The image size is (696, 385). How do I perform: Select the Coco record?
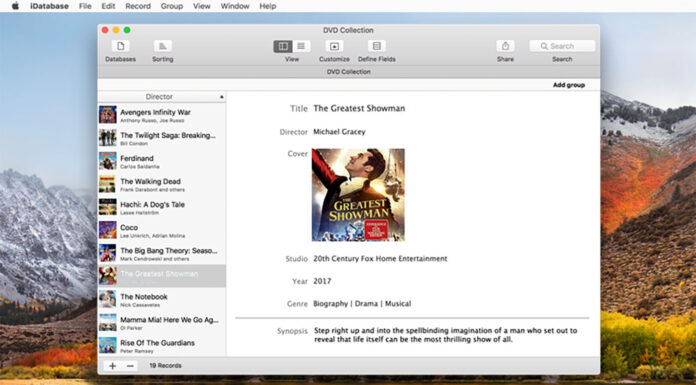(x=162, y=230)
